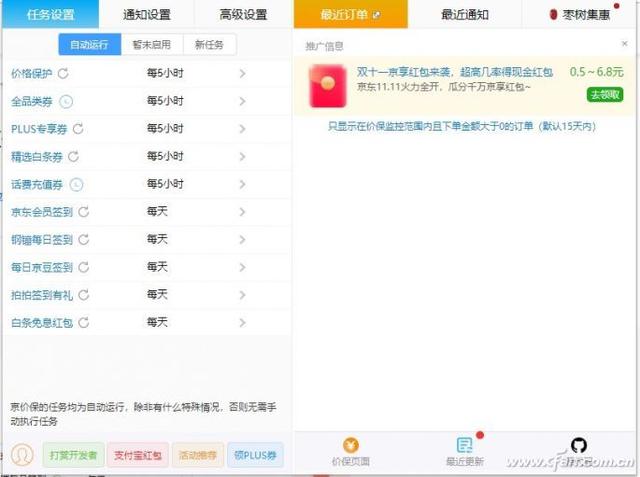
Task: Open the 枣树集惠 tab
Action: (580, 14)
